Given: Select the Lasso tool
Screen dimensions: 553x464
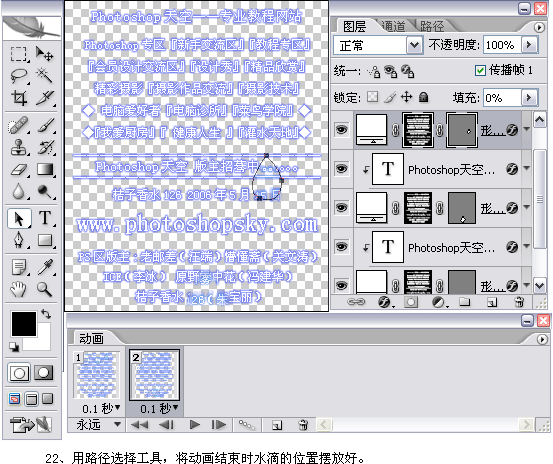Looking at the screenshot, I should tap(18, 75).
